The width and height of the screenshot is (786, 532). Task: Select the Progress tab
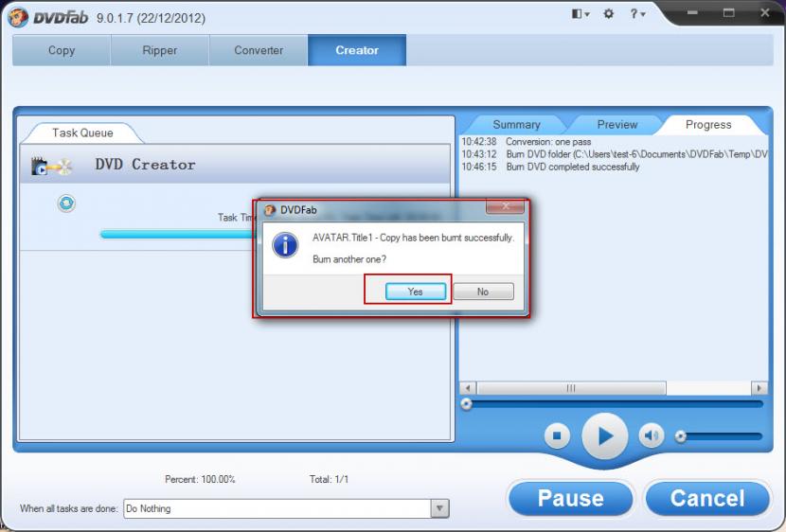click(x=708, y=125)
